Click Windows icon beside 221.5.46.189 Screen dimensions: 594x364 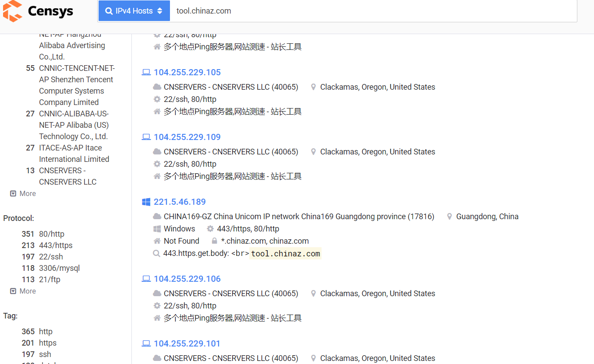(x=146, y=202)
